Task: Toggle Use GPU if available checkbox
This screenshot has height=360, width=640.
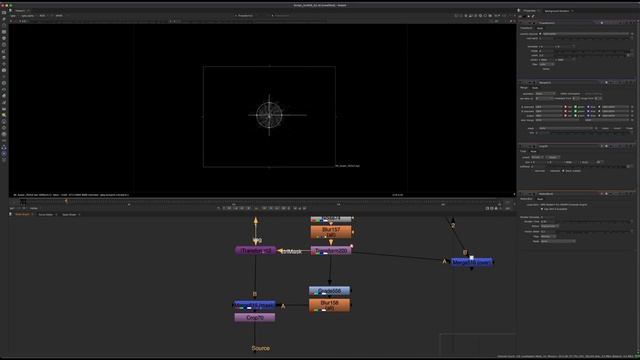Action: (542, 209)
